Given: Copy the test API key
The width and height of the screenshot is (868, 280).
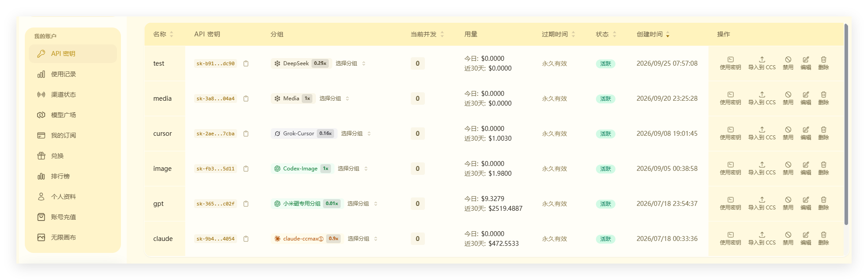Looking at the screenshot, I should [246, 63].
